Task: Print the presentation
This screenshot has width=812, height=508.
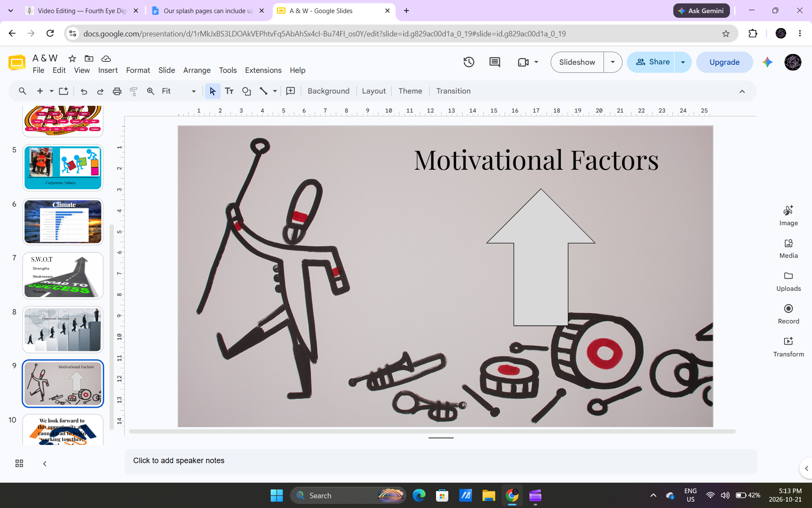Action: (117, 91)
